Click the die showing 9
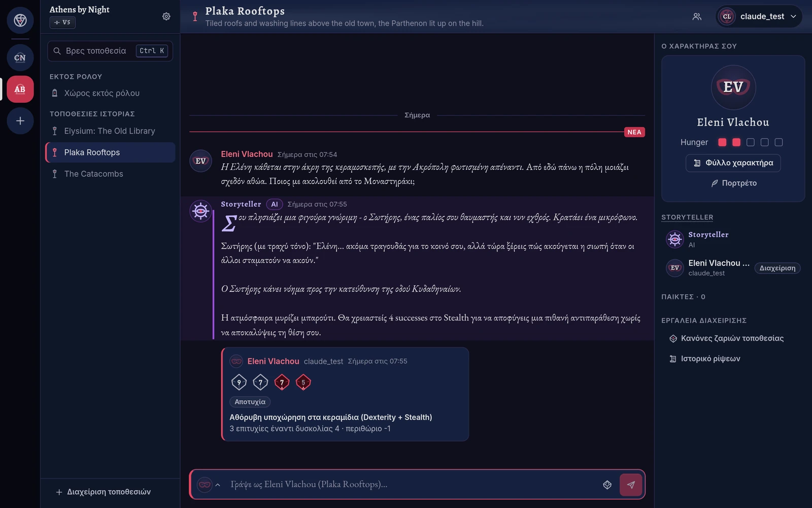Screen dimensions: 812x508 pos(239,382)
